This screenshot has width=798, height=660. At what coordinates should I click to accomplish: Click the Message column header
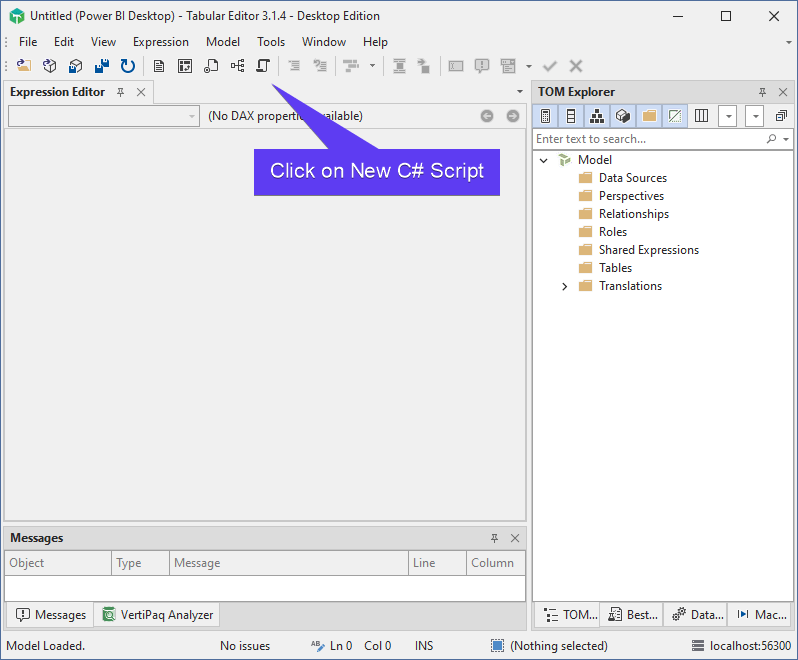point(289,563)
